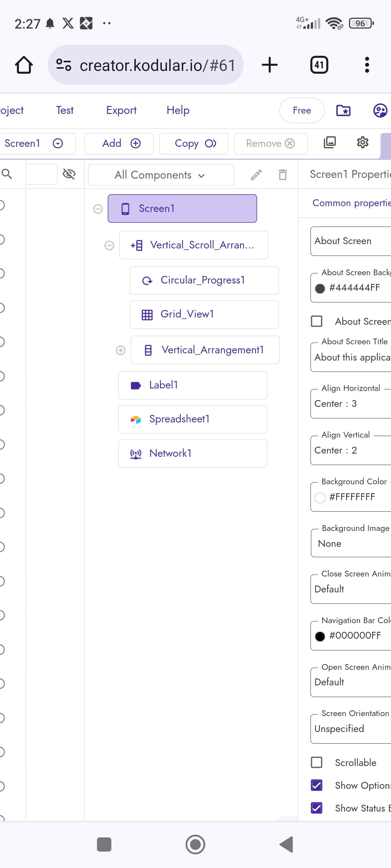The image size is (391, 868).
Task: Click the Free plan button
Action: pos(302,110)
